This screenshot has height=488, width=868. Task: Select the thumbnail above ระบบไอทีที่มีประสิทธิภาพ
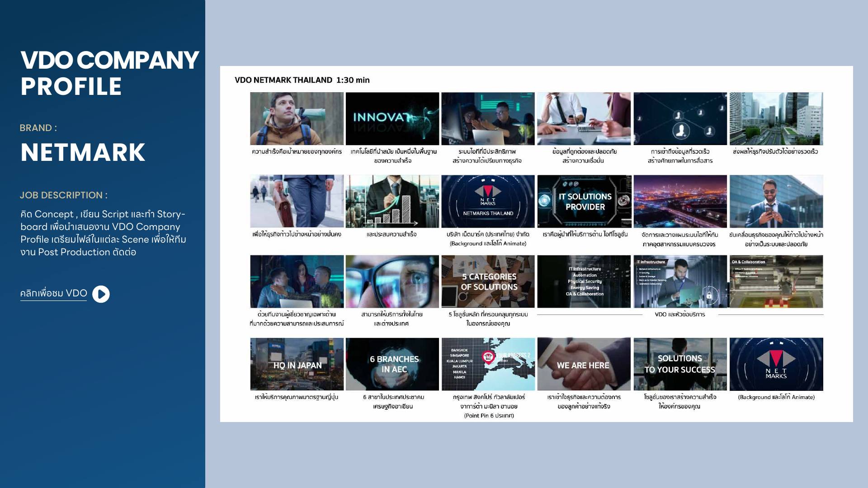[x=488, y=119]
